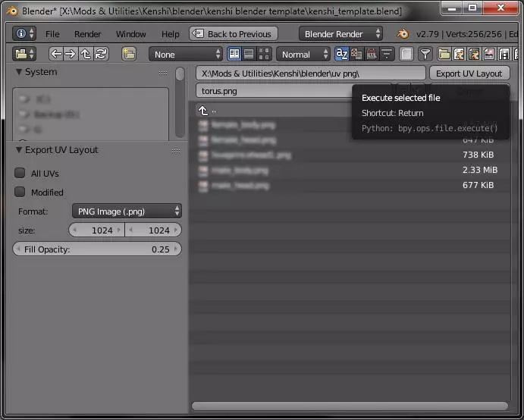Open the Render menu
Viewport: 524px width, 420px height.
pos(87,34)
